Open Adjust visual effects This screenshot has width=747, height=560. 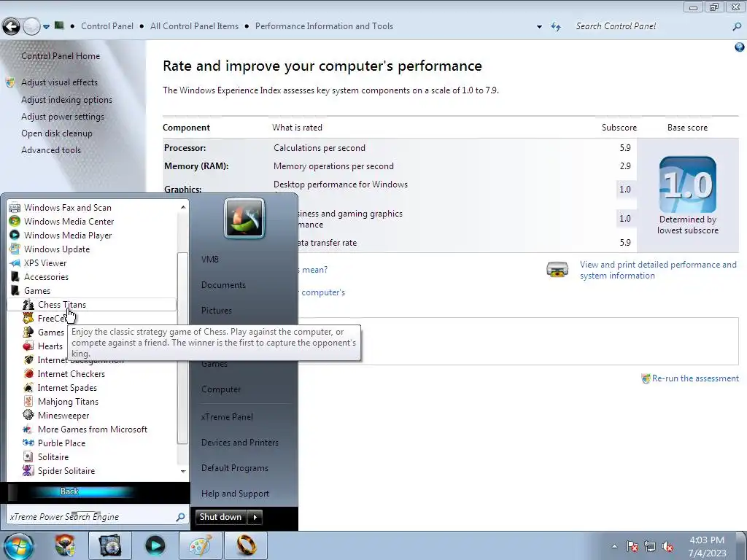(59, 82)
